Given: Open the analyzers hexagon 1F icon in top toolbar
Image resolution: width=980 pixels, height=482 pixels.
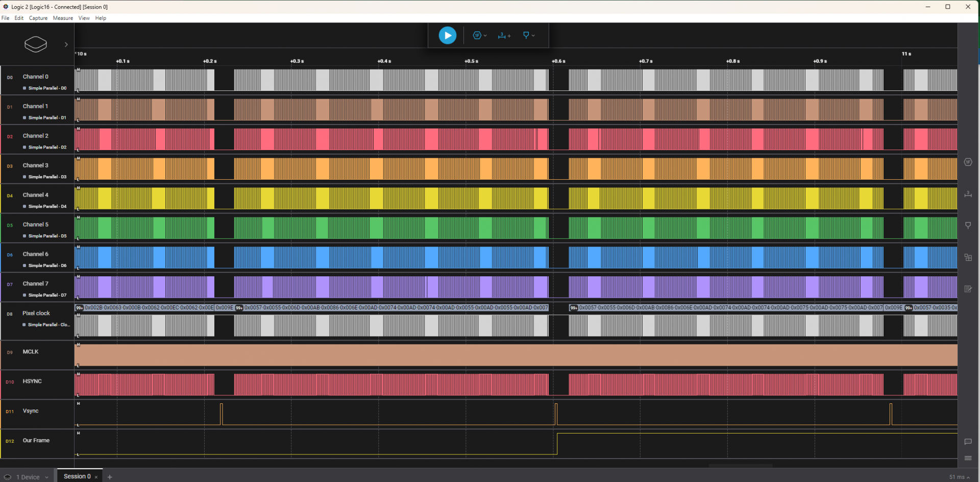Looking at the screenshot, I should click(x=477, y=35).
